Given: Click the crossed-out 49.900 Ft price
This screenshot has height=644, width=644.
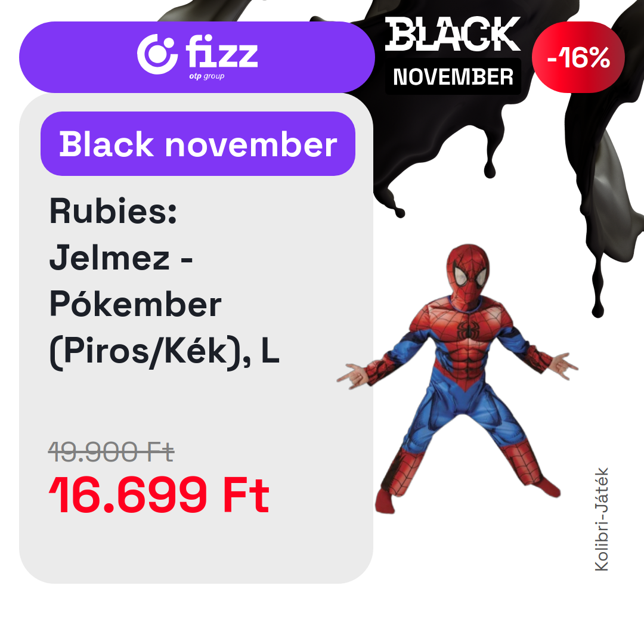Looking at the screenshot, I should click(111, 452).
